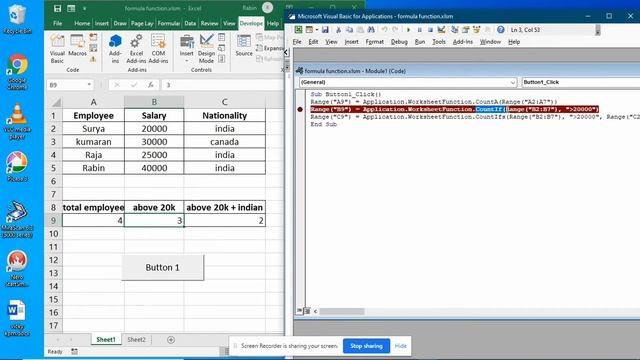Open the Debug menu in VBA

[x=399, y=42]
